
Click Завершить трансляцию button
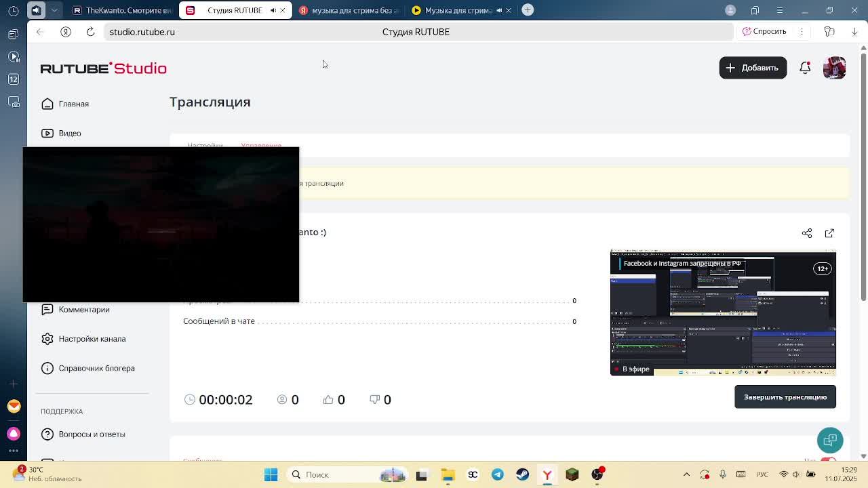(x=785, y=397)
